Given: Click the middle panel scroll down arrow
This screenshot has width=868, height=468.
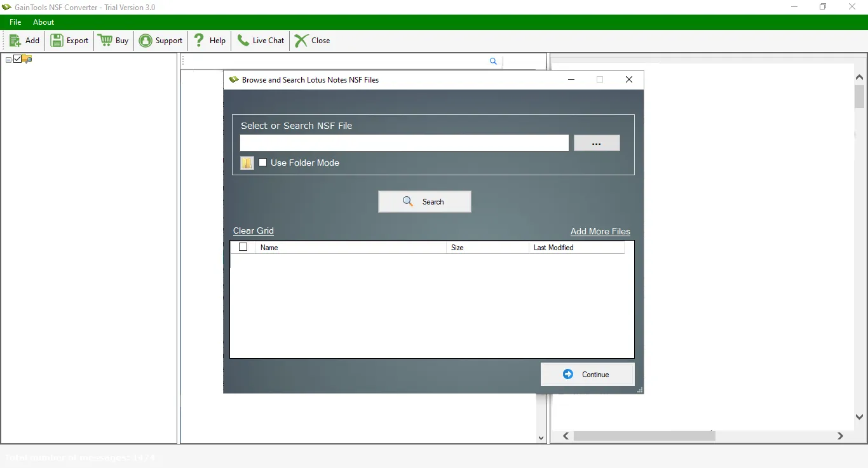Looking at the screenshot, I should tap(541, 438).
